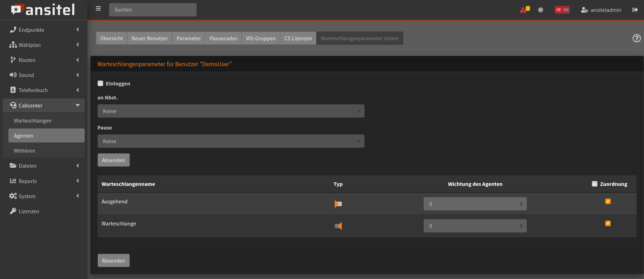
Task: Toggle the brightness theme icon
Action: click(540, 10)
